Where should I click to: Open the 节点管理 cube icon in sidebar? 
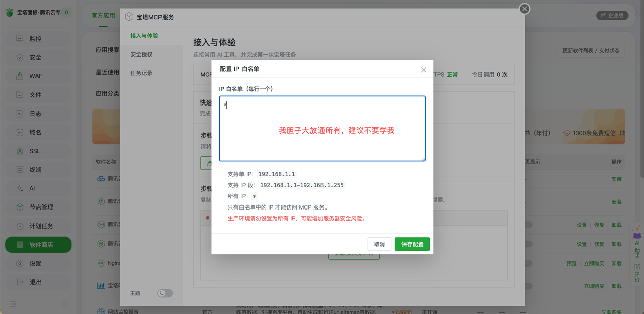20,207
